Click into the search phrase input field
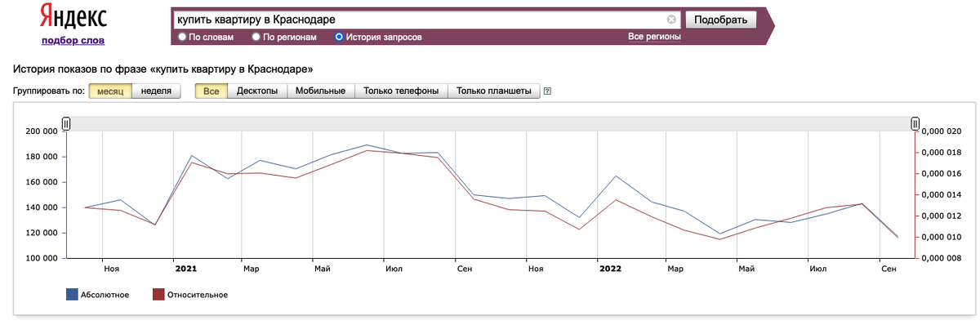The height and width of the screenshot is (325, 980). coord(418,20)
